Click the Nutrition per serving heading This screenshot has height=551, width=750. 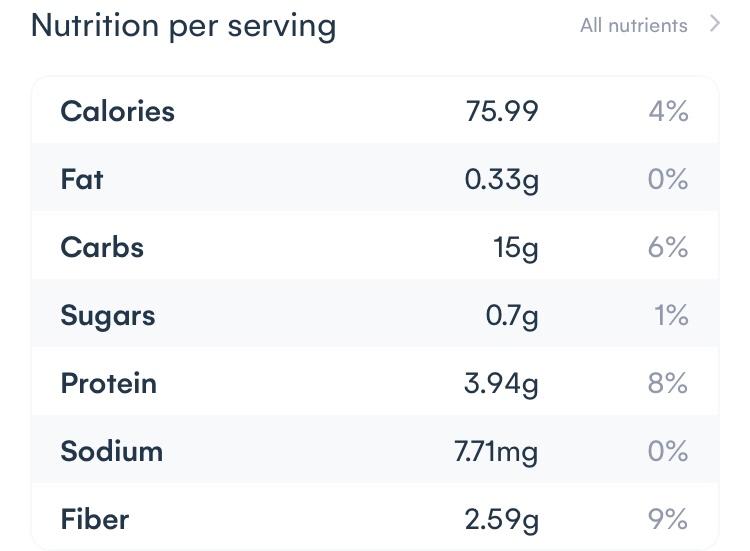tap(183, 25)
